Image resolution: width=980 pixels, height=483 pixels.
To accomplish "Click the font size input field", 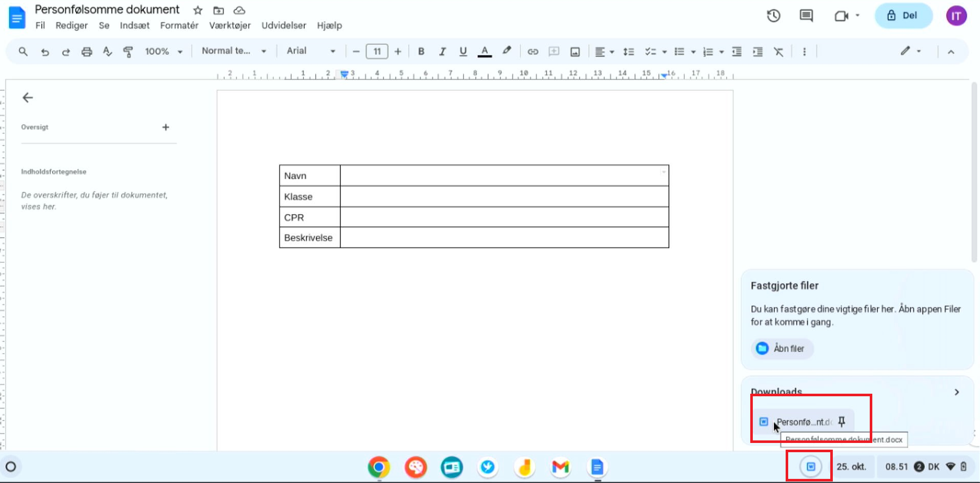I will point(377,51).
